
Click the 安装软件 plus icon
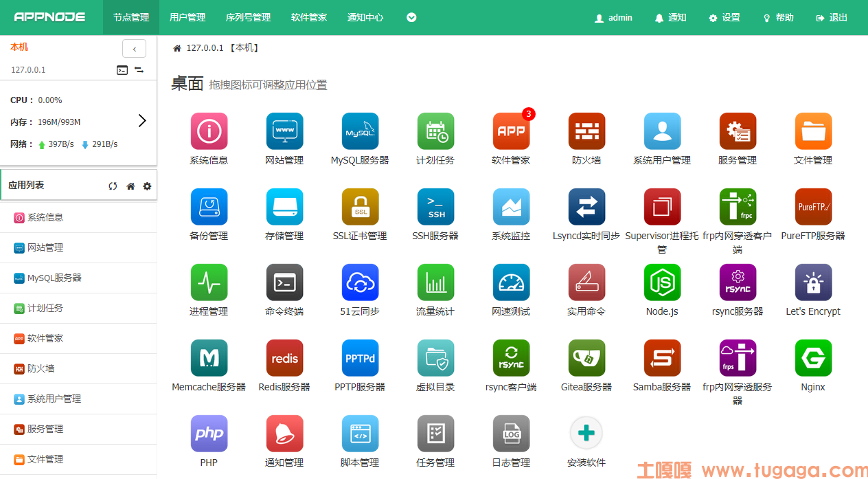point(586,434)
